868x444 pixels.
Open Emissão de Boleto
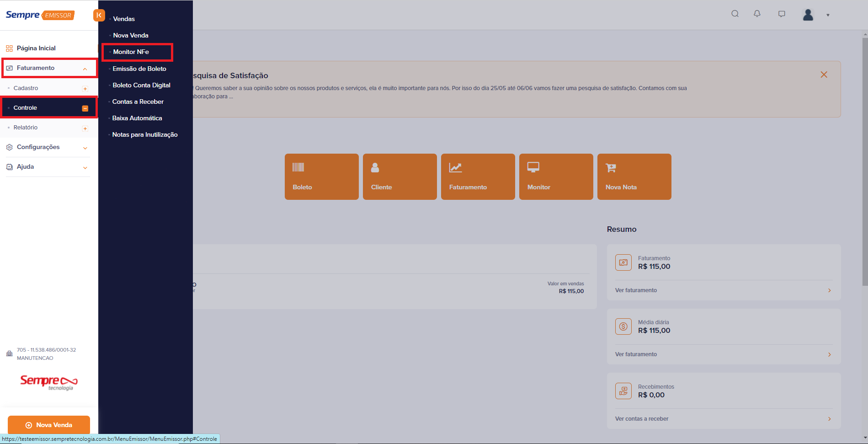(139, 69)
